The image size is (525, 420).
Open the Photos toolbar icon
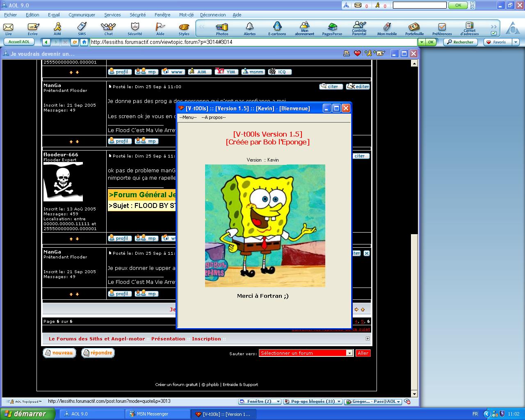pos(222,29)
